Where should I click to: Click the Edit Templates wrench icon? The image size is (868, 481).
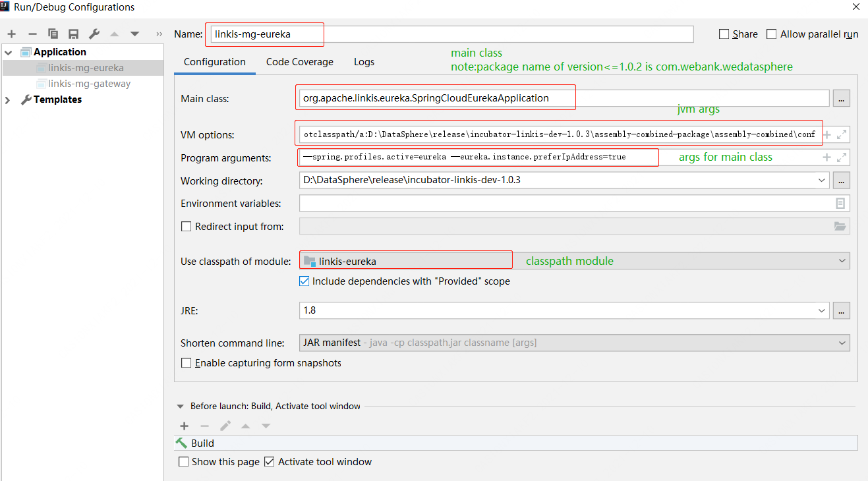(94, 34)
